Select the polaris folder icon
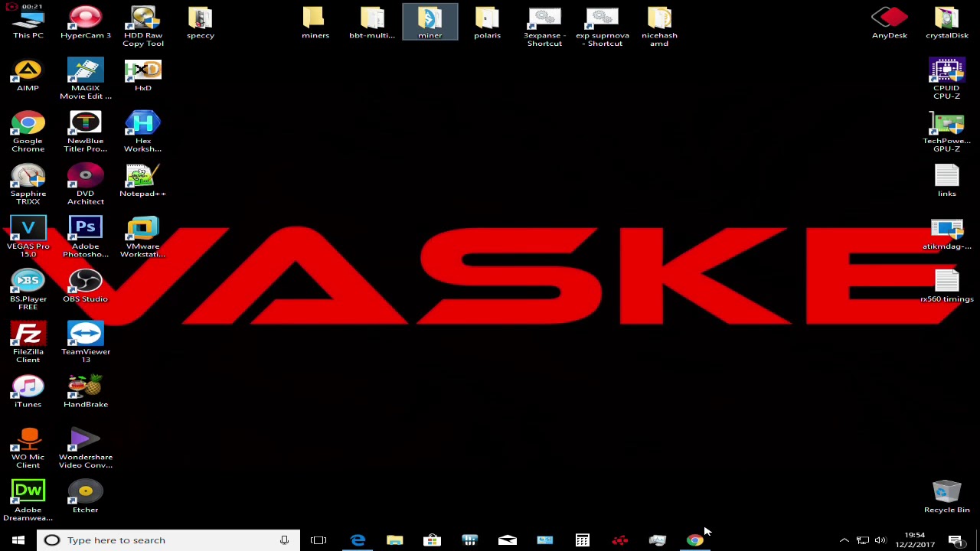The height and width of the screenshot is (551, 980). [487, 23]
